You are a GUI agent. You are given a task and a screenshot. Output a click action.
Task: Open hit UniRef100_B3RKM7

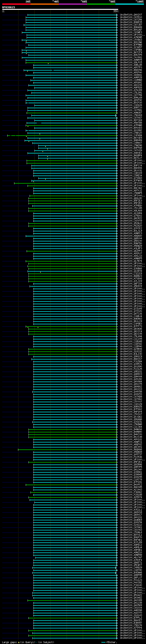tap(131, 623)
